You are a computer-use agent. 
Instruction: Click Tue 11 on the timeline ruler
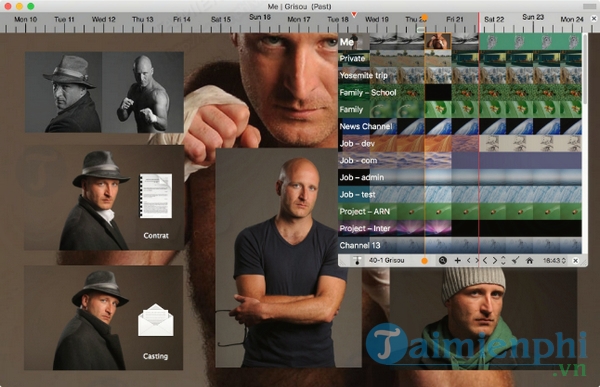pos(64,19)
